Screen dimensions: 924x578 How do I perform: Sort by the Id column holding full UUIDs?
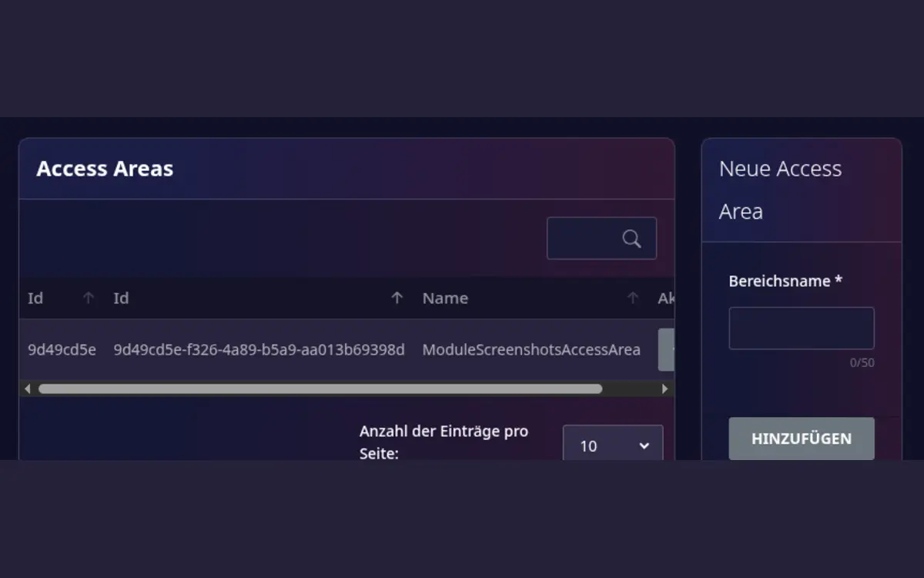(397, 298)
